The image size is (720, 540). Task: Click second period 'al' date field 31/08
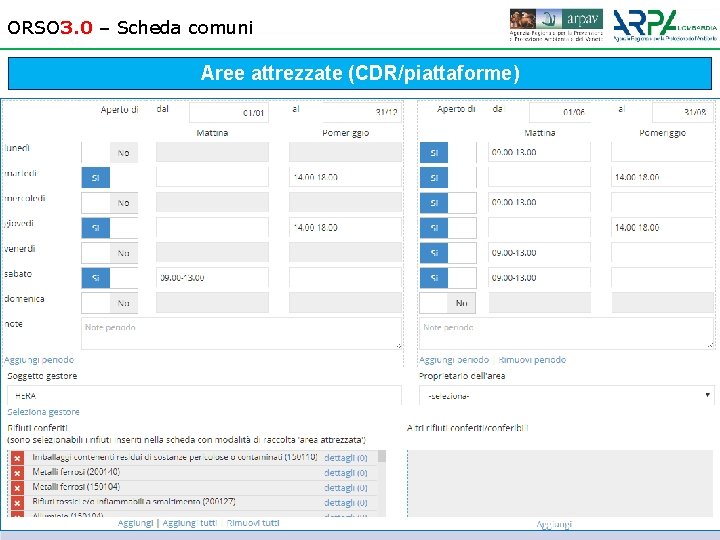(x=683, y=112)
